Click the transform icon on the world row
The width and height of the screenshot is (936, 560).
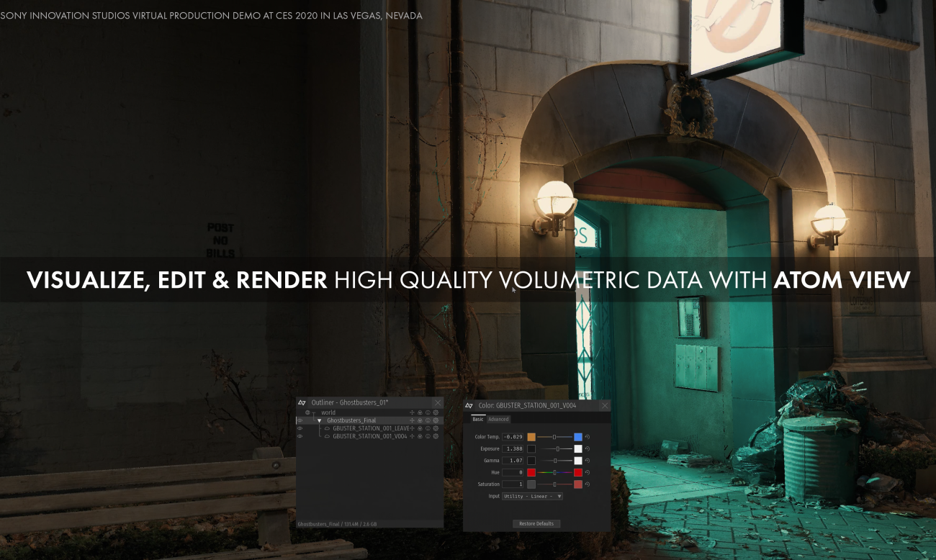tap(413, 412)
